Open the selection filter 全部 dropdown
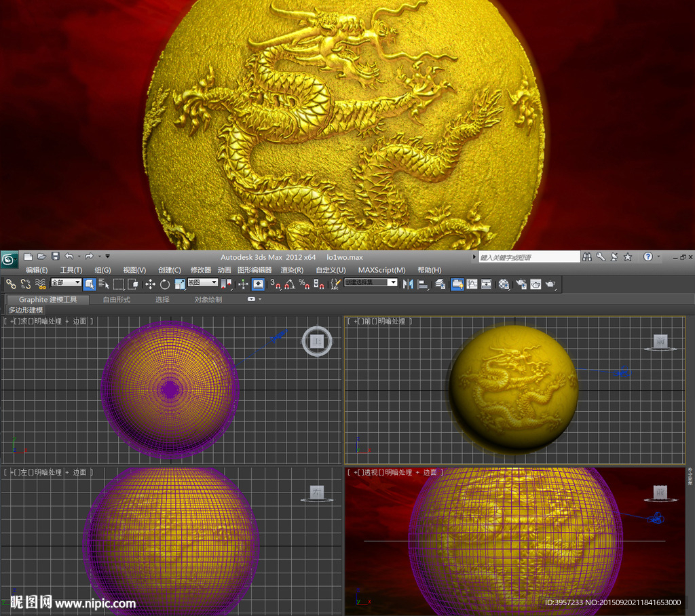 [66, 283]
